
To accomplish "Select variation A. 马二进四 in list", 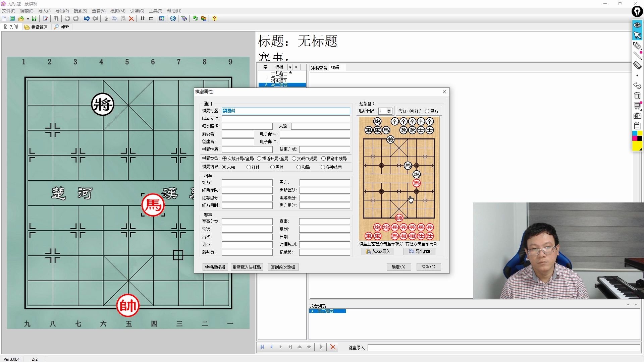I will tap(327, 311).
